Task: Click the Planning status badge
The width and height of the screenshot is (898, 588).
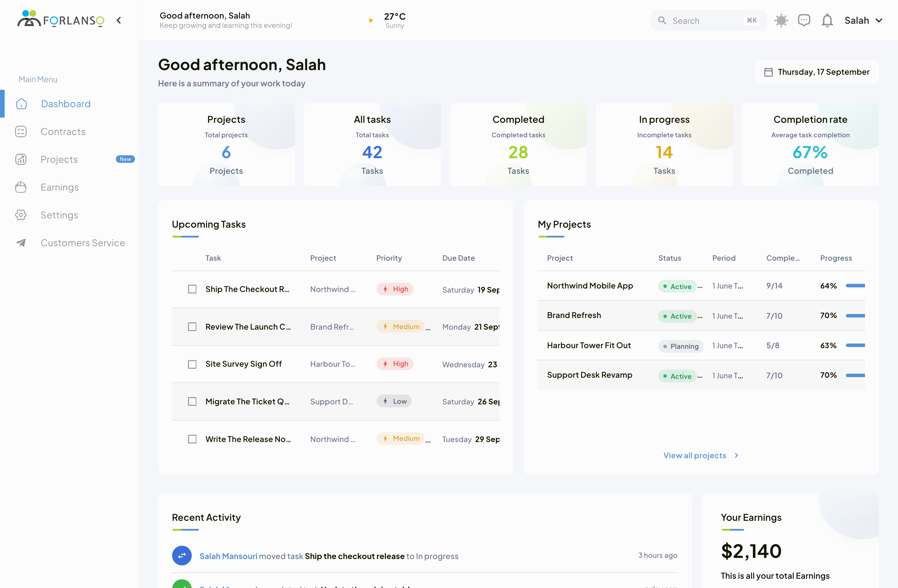Action: point(681,346)
